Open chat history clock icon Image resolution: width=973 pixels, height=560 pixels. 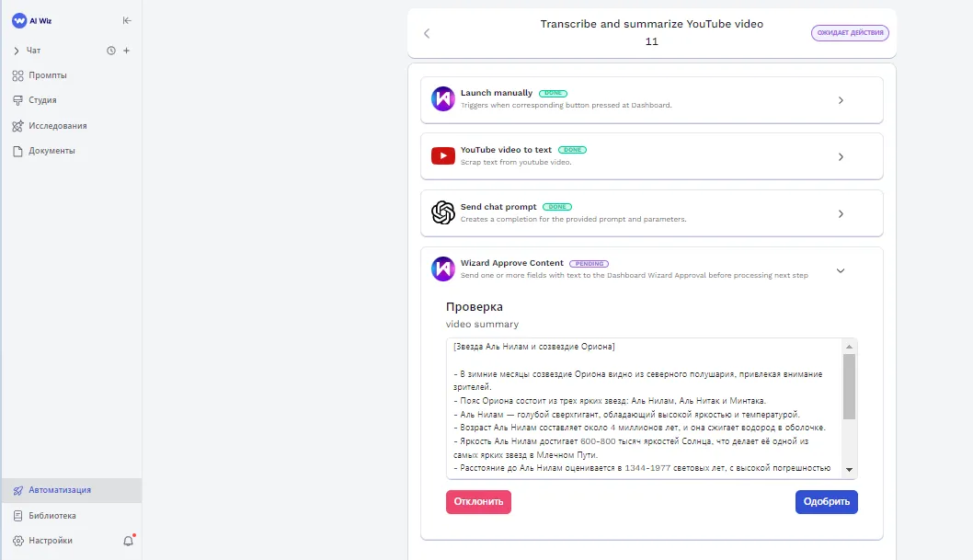(x=111, y=51)
